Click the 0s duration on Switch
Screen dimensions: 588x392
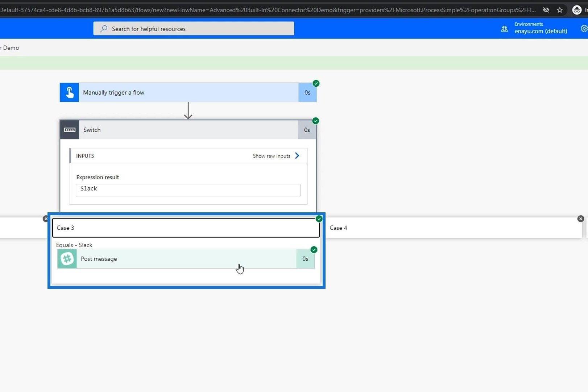pyautogui.click(x=307, y=130)
